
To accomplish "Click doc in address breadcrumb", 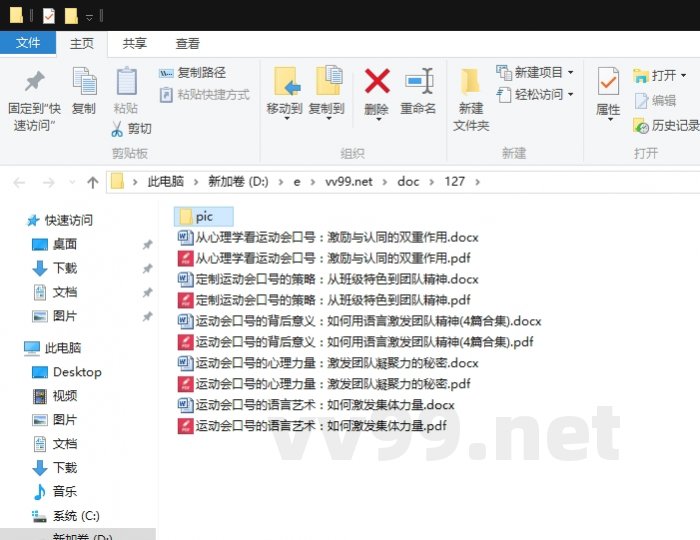I will (408, 182).
